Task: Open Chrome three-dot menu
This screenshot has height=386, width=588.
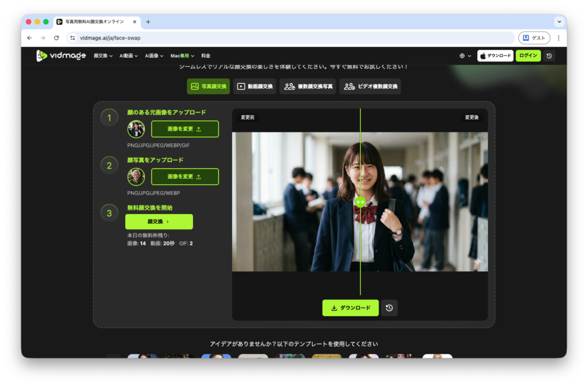Action: click(558, 38)
